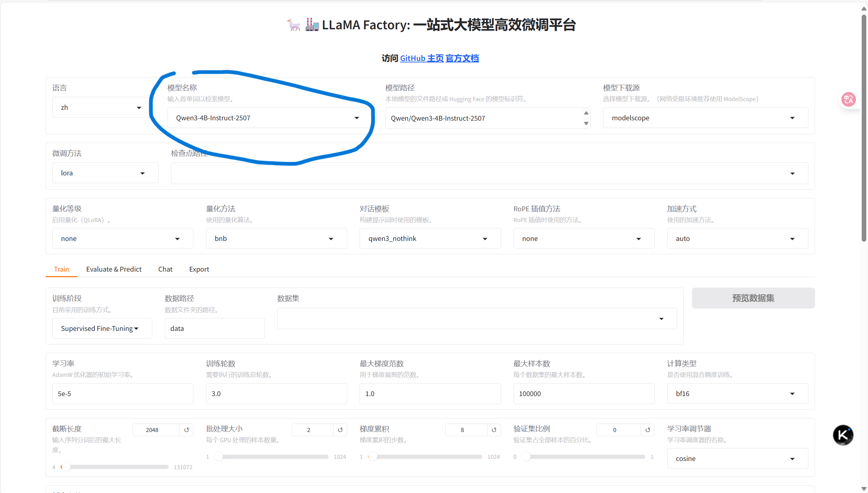Viewport: 868px width, 493px height.
Task: Open the 量化方法 dropdown showing bnb
Action: [276, 238]
